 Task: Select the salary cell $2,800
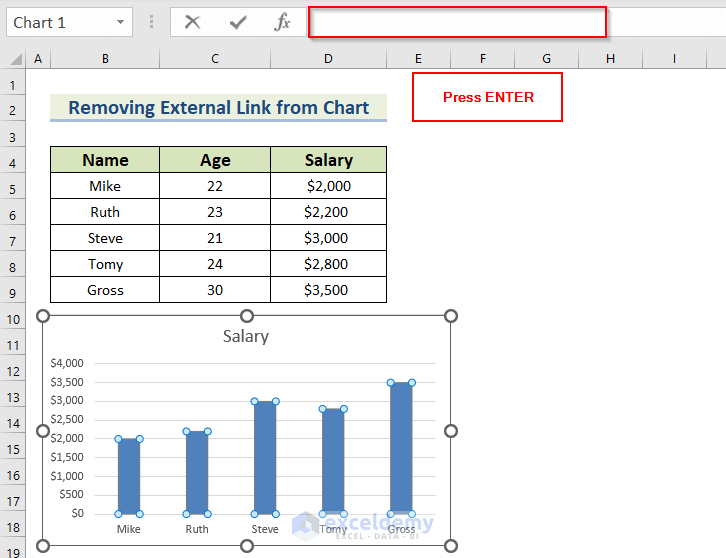pos(328,264)
